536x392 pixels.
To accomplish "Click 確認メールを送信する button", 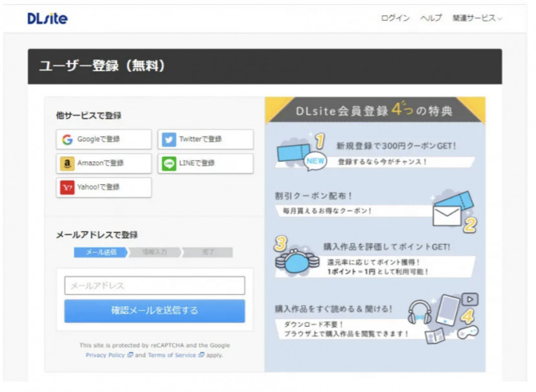I will 155,310.
